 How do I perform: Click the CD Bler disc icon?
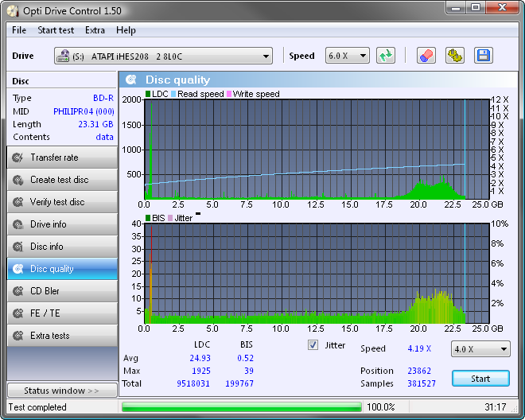click(x=17, y=291)
